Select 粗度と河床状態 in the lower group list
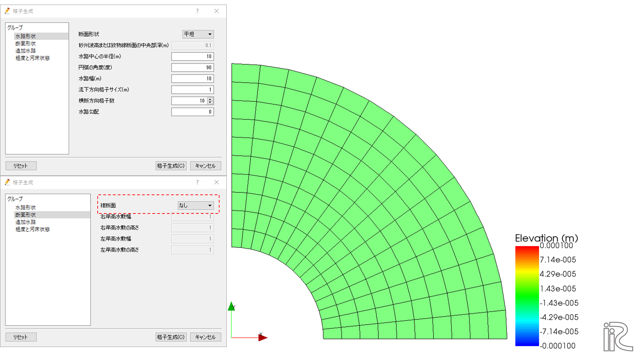Screen dimensions: 644x355 (x=33, y=229)
